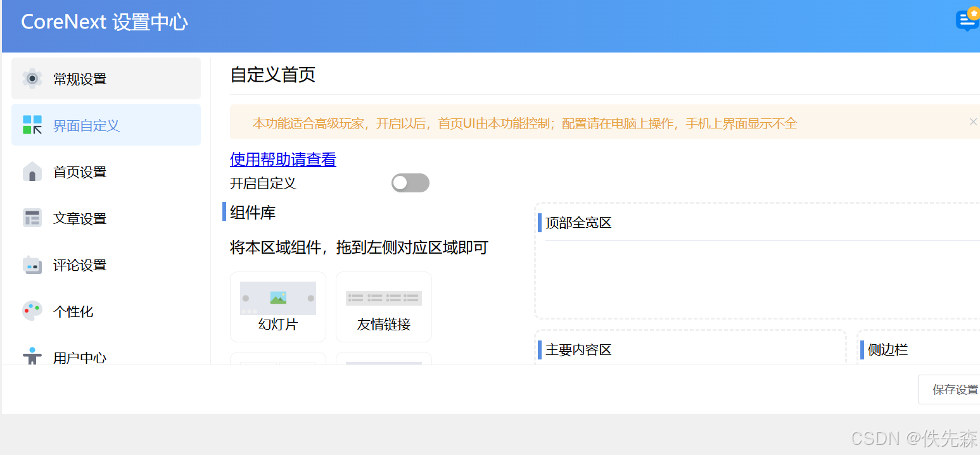Click the 顶部全宽区 drop zone heading
The height and width of the screenshot is (455, 980).
point(578,223)
